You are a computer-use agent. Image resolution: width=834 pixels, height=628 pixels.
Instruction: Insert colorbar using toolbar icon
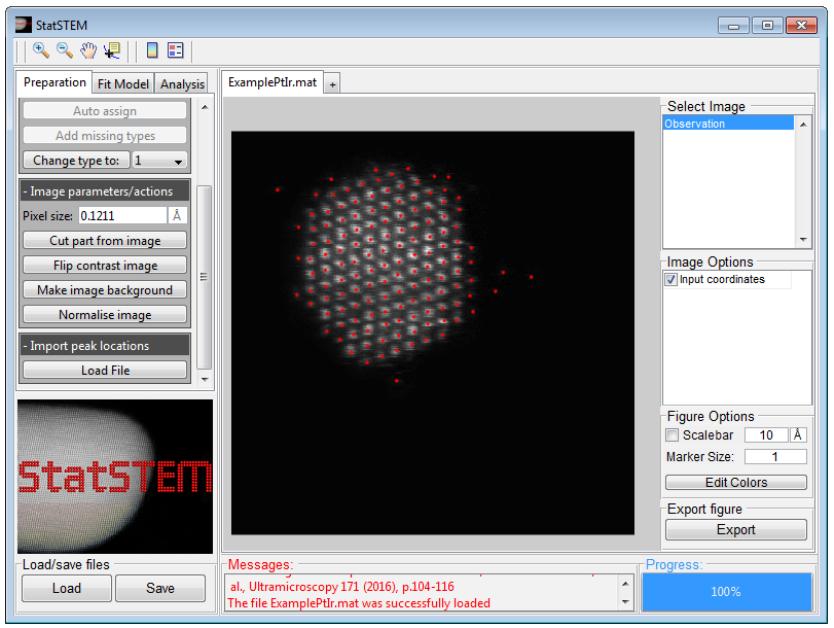(152, 50)
